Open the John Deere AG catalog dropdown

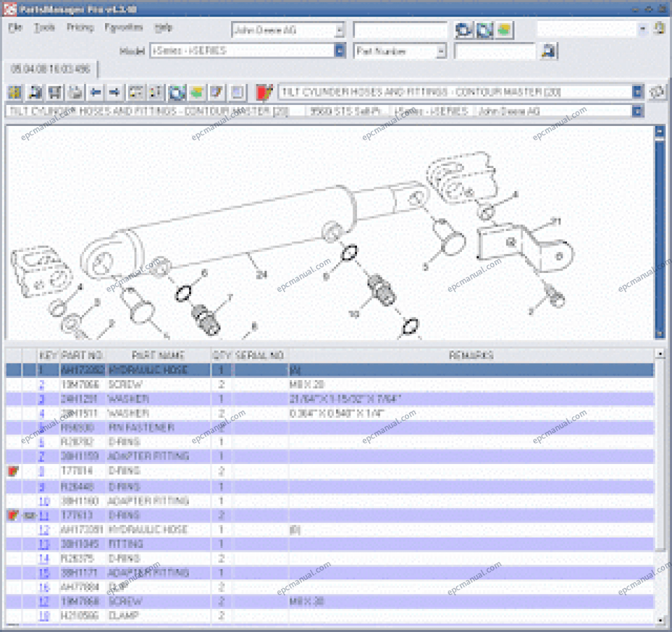(x=339, y=30)
